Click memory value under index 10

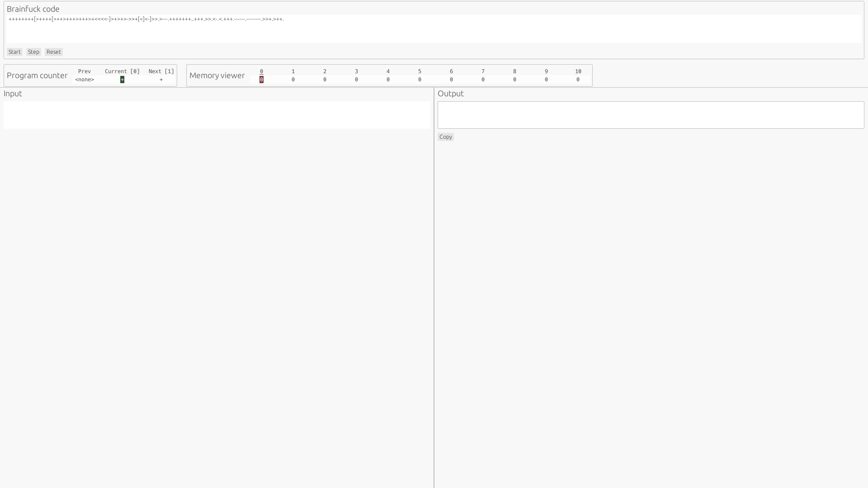578,80
